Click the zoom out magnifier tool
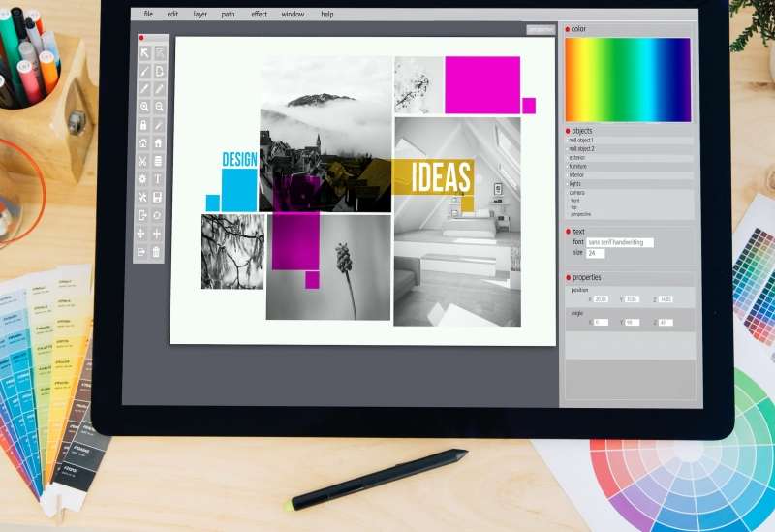775x532 pixels. pos(158,107)
